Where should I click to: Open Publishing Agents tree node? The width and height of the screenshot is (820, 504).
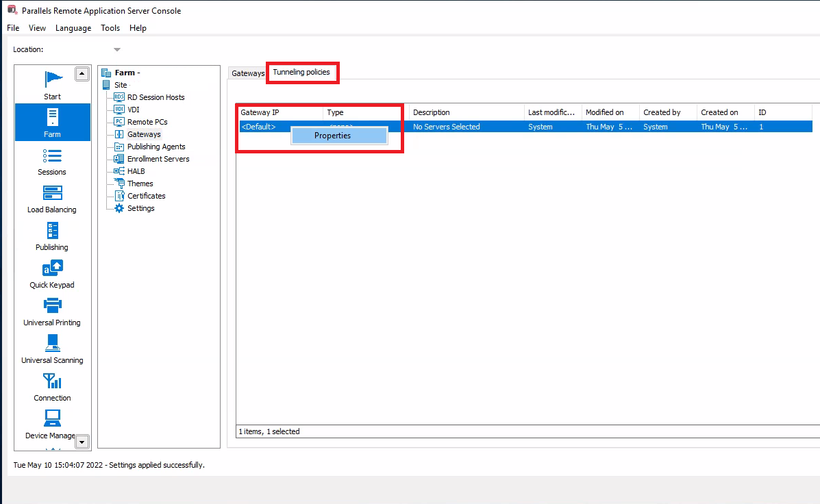pyautogui.click(x=156, y=147)
